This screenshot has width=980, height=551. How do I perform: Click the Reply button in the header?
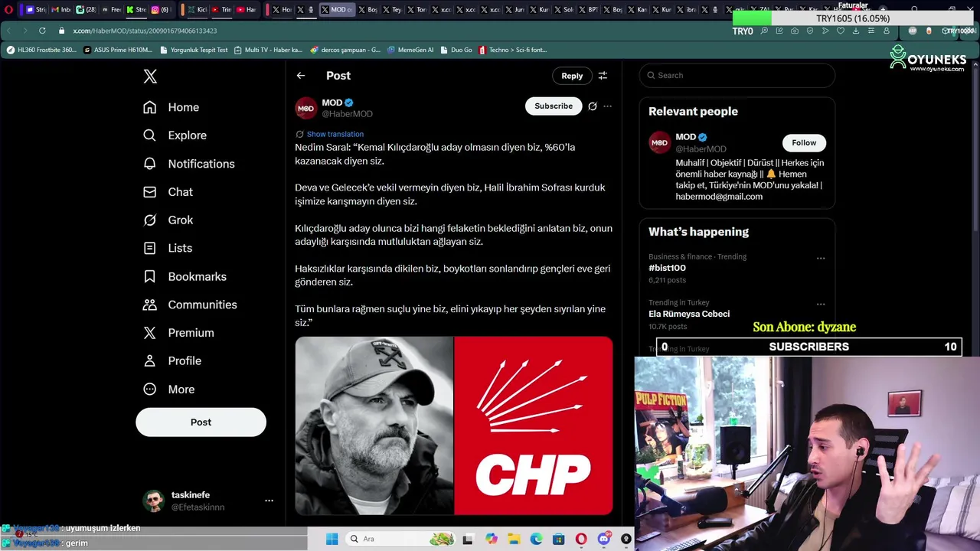pos(572,76)
